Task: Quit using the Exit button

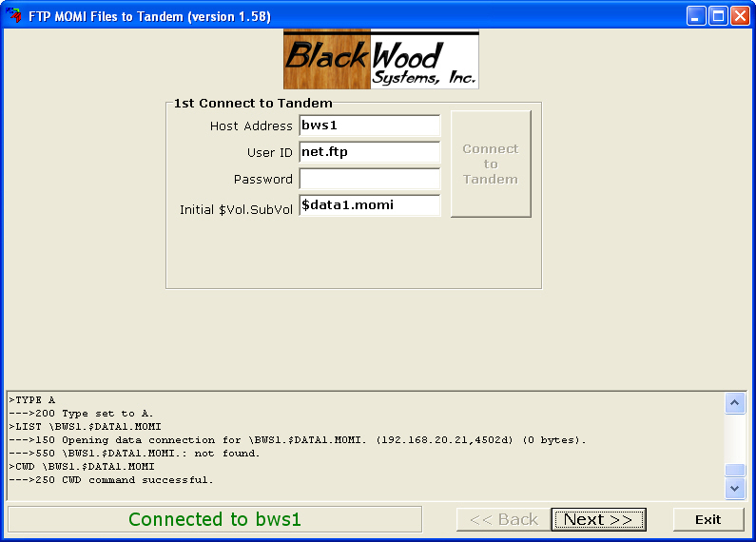Action: point(708,519)
